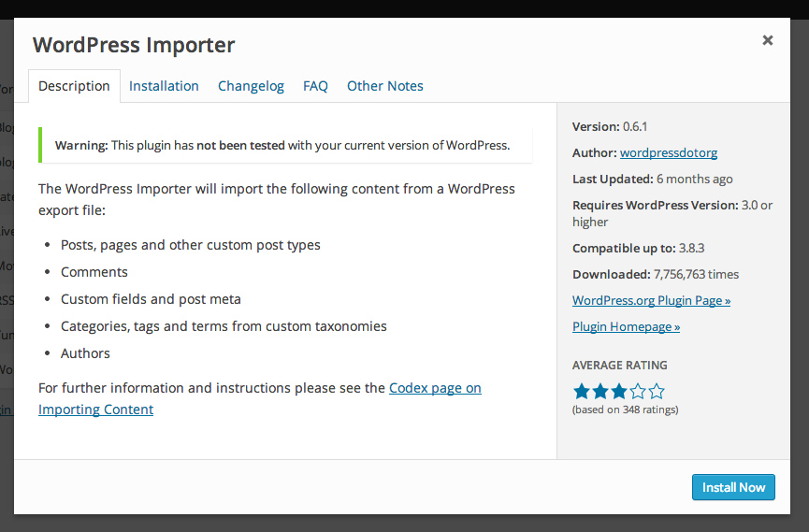Click the fifth empty rating star
809x532 pixels.
(657, 391)
